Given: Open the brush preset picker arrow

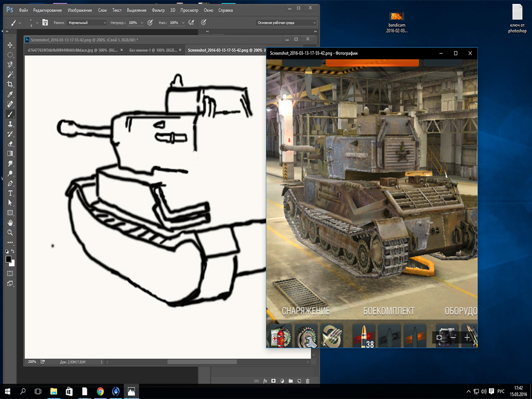Looking at the screenshot, I should click(x=36, y=23).
